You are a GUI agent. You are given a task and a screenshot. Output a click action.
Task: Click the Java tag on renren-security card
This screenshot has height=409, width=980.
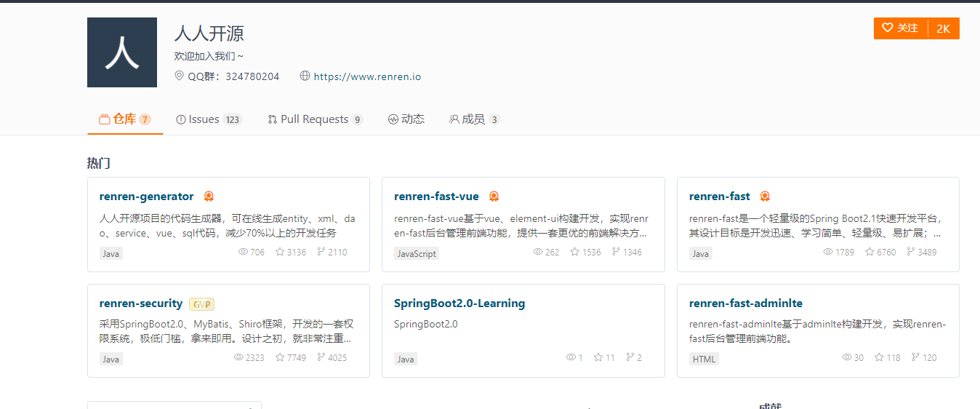tap(111, 359)
